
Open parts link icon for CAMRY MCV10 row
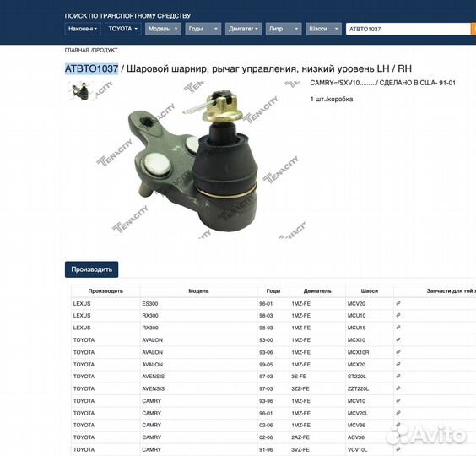pos(398,401)
